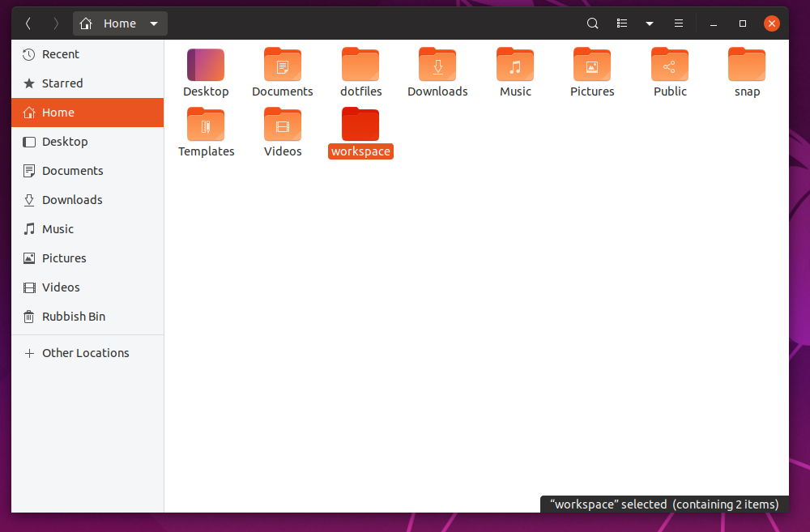Maximize the Files window
This screenshot has height=532, width=810.
pyautogui.click(x=742, y=23)
